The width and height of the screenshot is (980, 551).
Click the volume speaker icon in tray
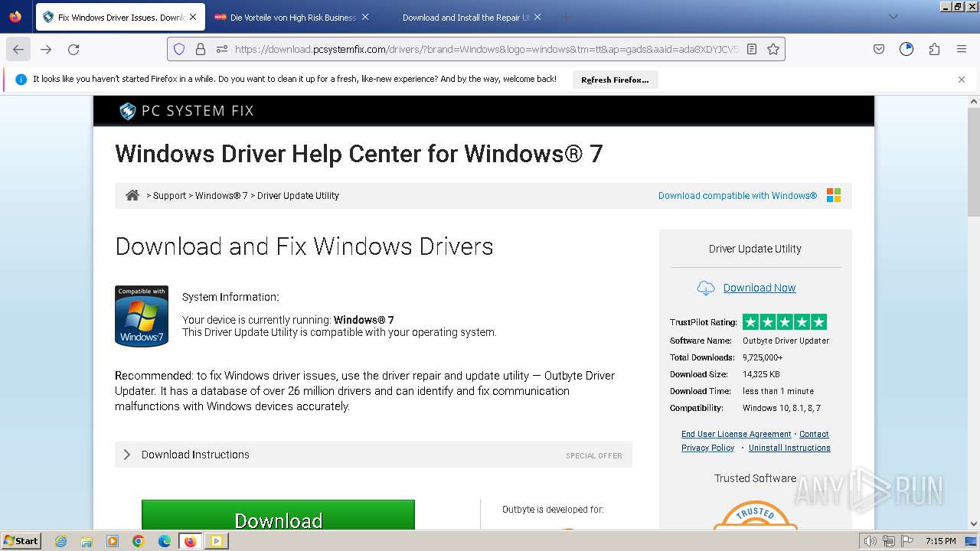point(871,541)
